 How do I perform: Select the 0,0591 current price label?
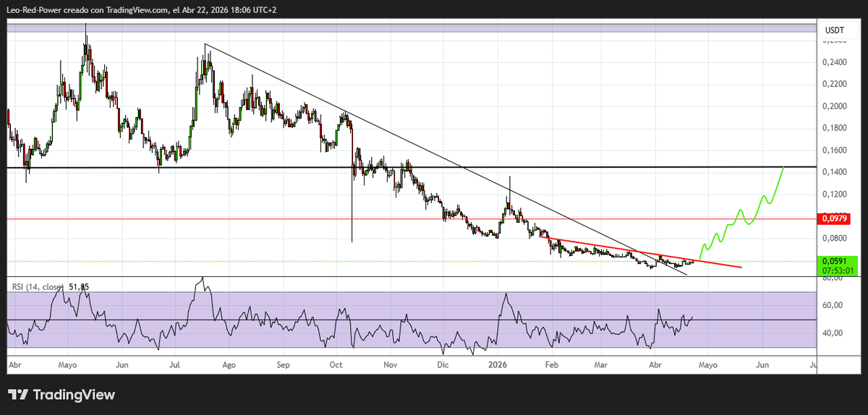(835, 261)
